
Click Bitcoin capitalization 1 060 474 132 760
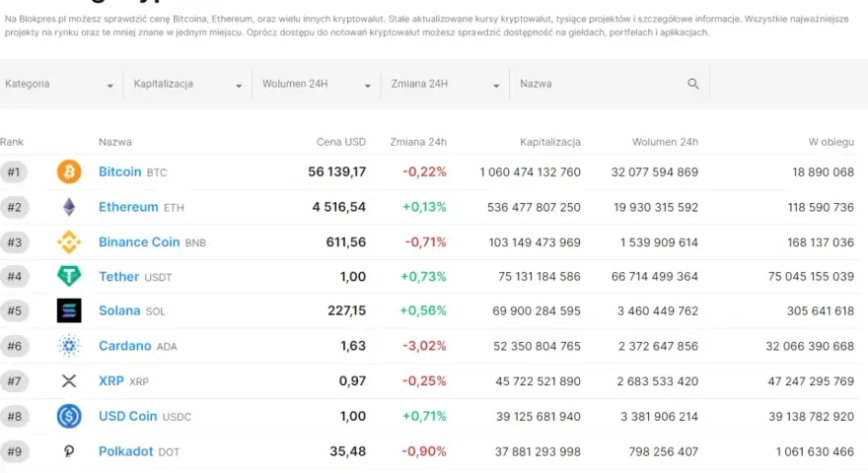(531, 172)
